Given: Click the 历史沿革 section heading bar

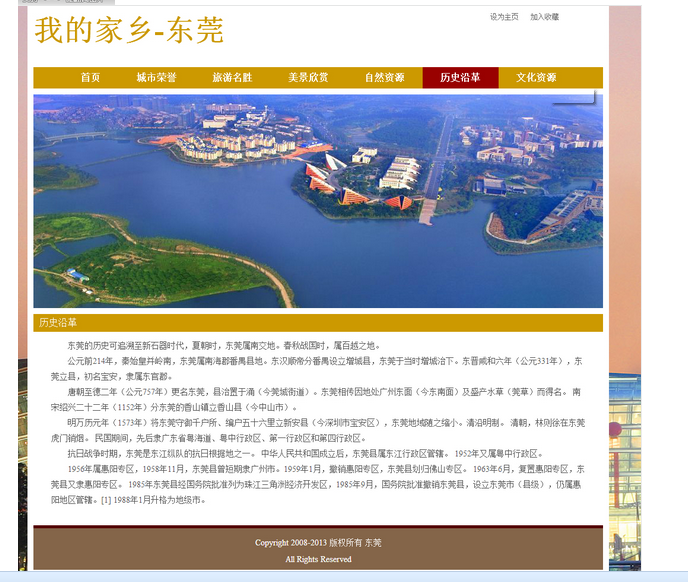Looking at the screenshot, I should coord(318,323).
